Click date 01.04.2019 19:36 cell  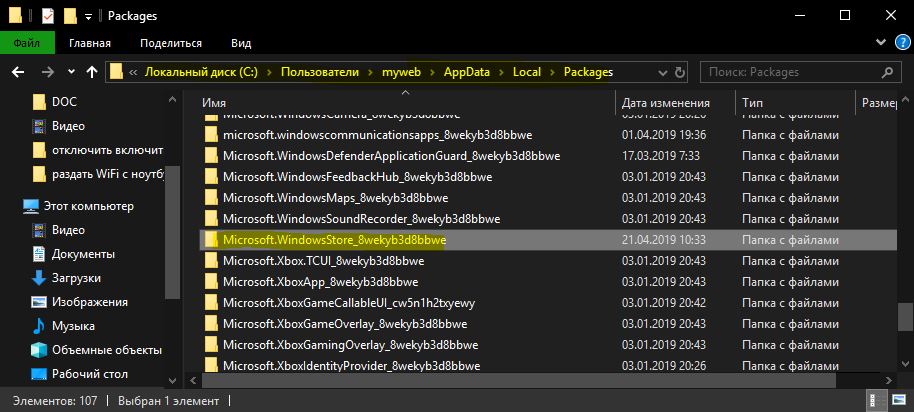point(664,135)
